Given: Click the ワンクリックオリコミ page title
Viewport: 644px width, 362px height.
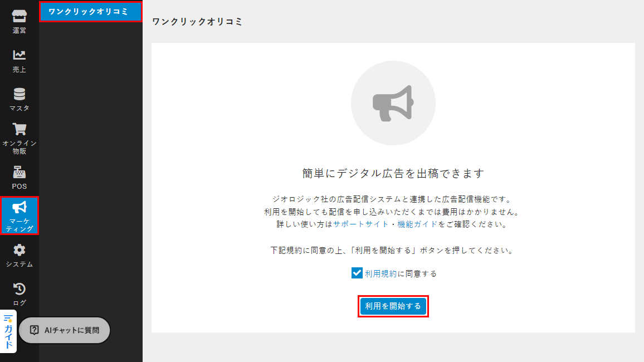Looking at the screenshot, I should click(197, 22).
